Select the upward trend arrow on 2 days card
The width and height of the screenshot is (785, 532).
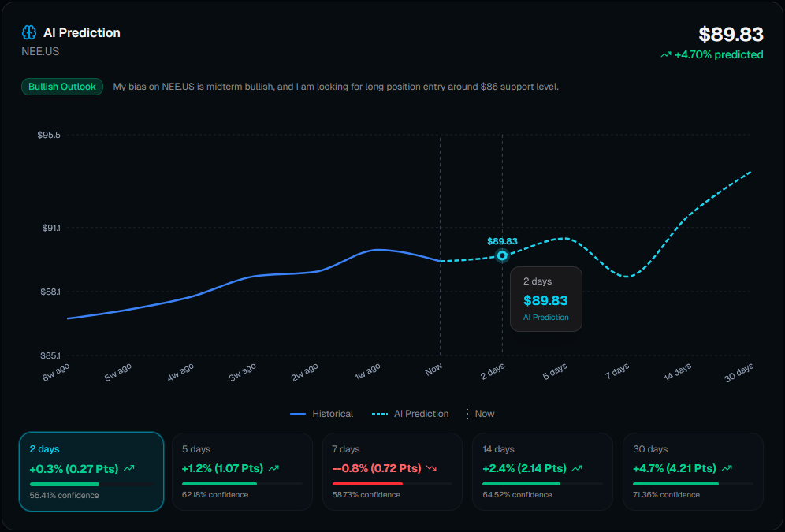tap(127, 467)
